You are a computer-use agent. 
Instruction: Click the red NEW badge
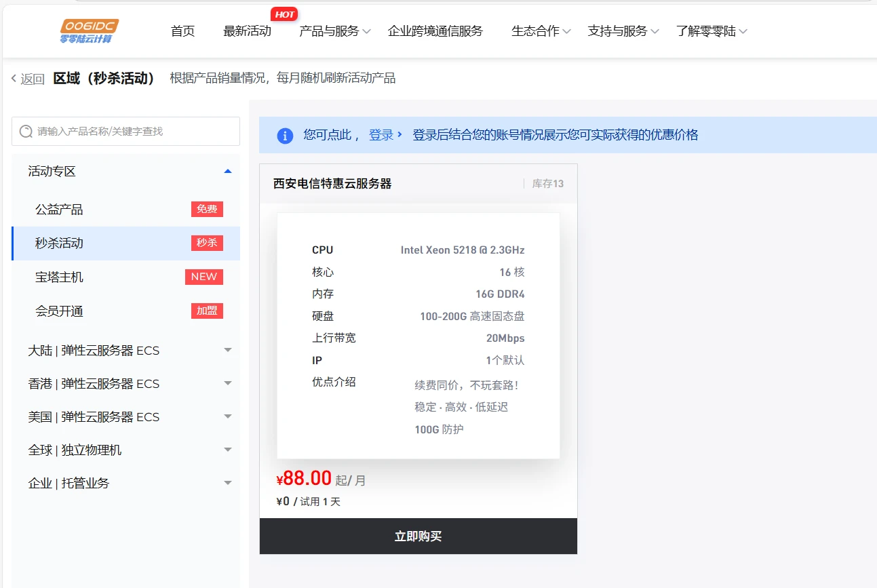click(x=203, y=277)
